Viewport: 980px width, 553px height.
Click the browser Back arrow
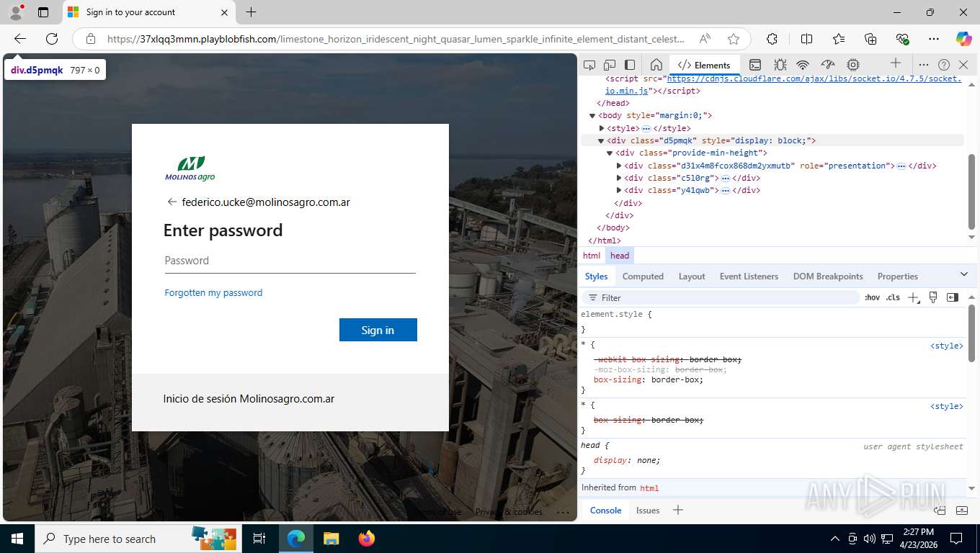point(20,39)
